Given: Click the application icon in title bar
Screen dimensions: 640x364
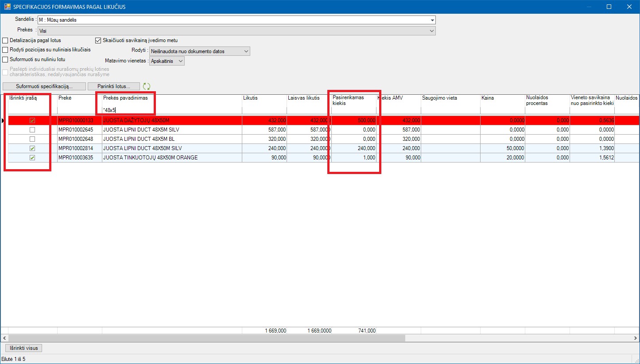Looking at the screenshot, I should coord(7,7).
